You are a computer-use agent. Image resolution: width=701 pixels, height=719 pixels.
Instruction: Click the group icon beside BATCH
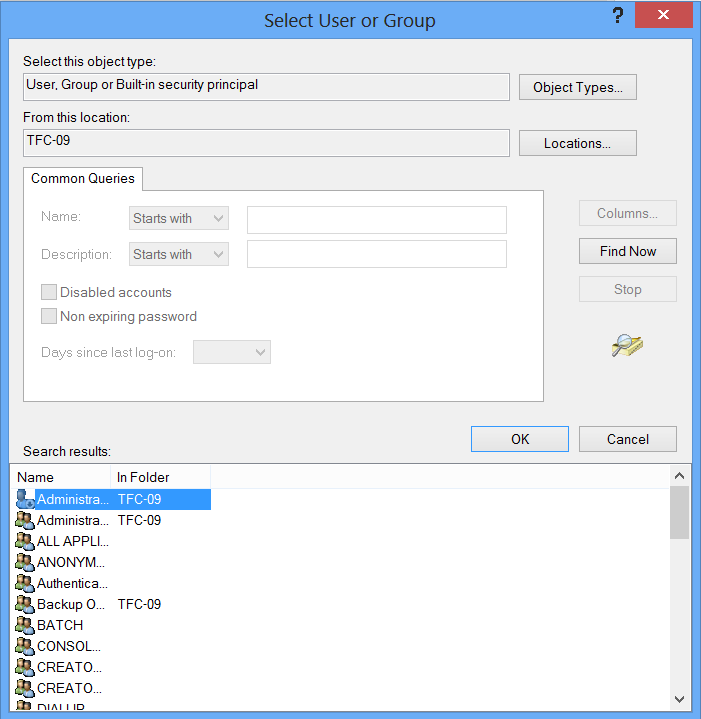[x=25, y=626]
